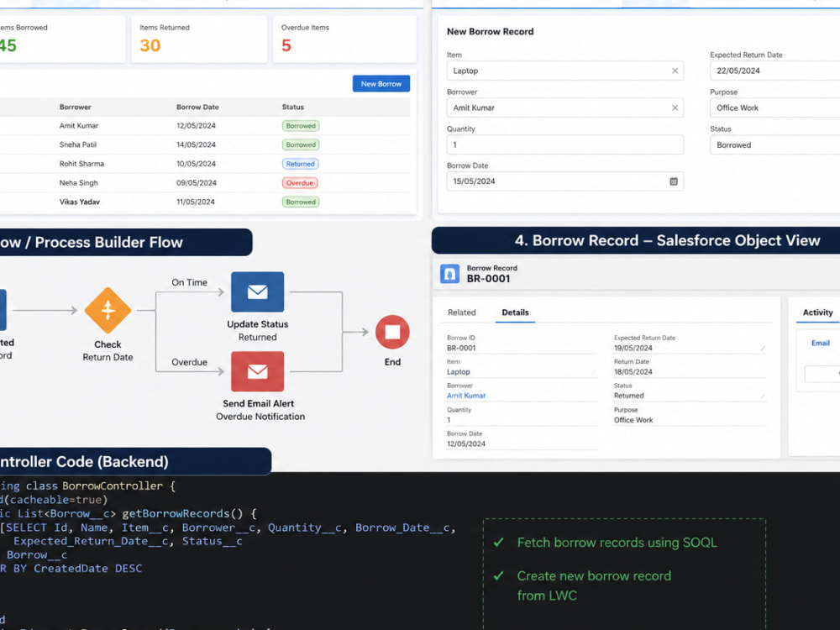Click the On Time branch label
The height and width of the screenshot is (630, 840).
189,282
